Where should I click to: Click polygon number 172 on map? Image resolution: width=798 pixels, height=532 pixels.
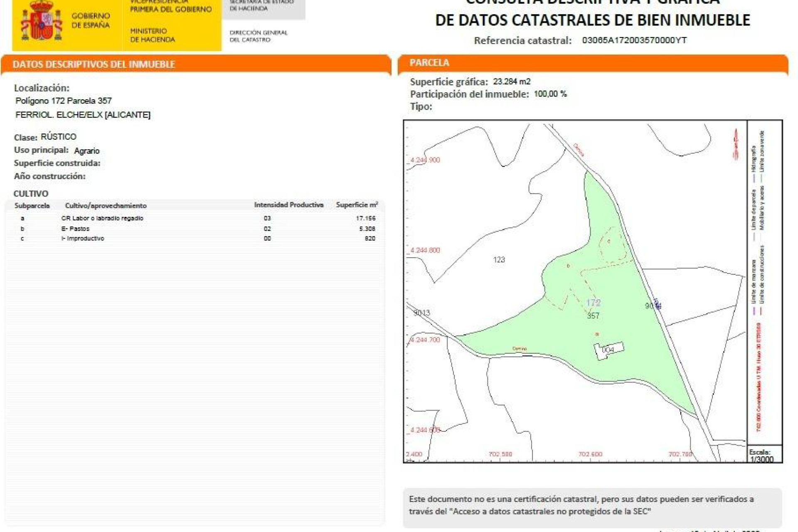[x=594, y=303]
